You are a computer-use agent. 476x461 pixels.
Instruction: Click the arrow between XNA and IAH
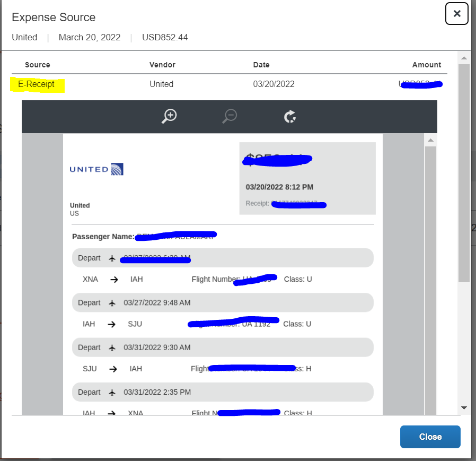114,280
